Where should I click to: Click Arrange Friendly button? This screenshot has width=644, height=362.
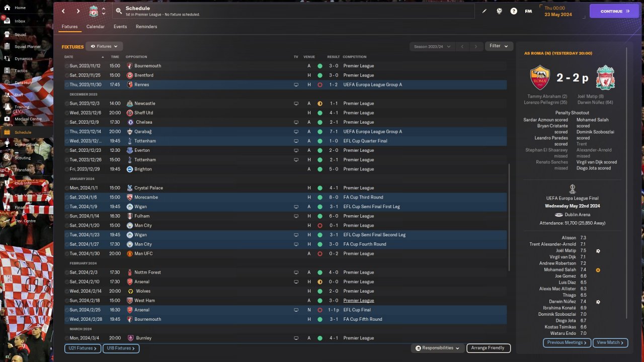point(489,348)
